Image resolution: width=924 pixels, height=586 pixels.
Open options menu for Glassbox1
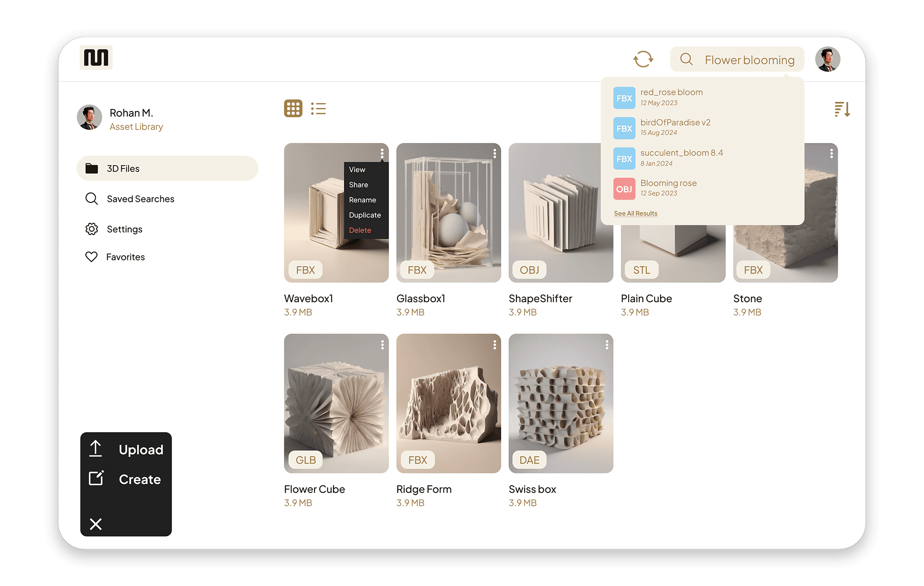494,153
